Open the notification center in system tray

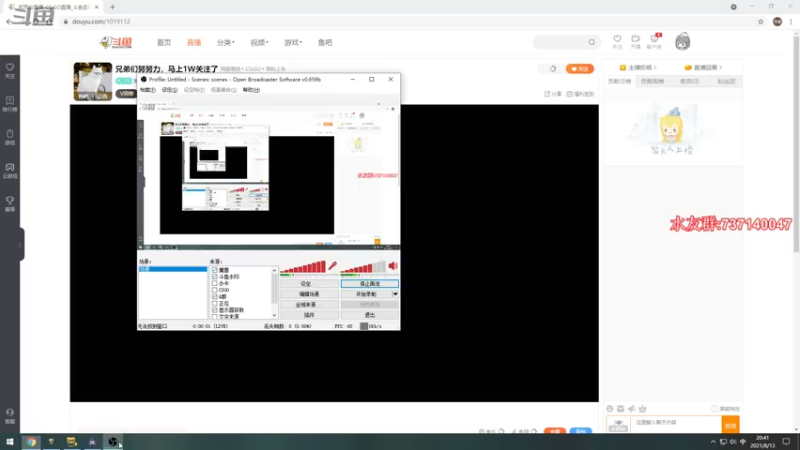pyautogui.click(x=786, y=442)
